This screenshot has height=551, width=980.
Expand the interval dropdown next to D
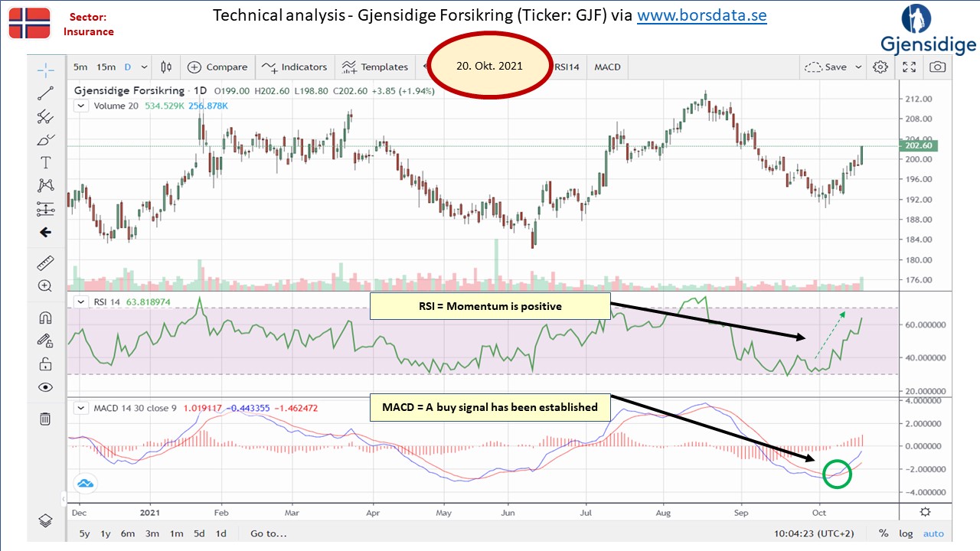[144, 67]
